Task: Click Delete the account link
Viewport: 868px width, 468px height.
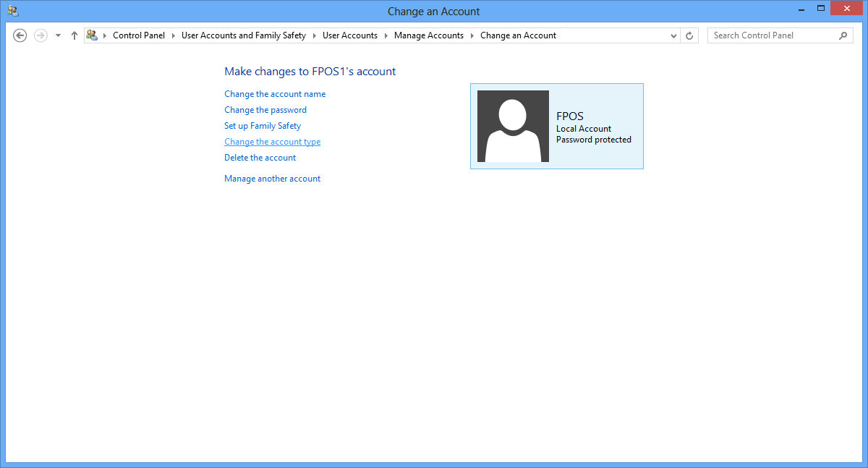Action: point(260,158)
